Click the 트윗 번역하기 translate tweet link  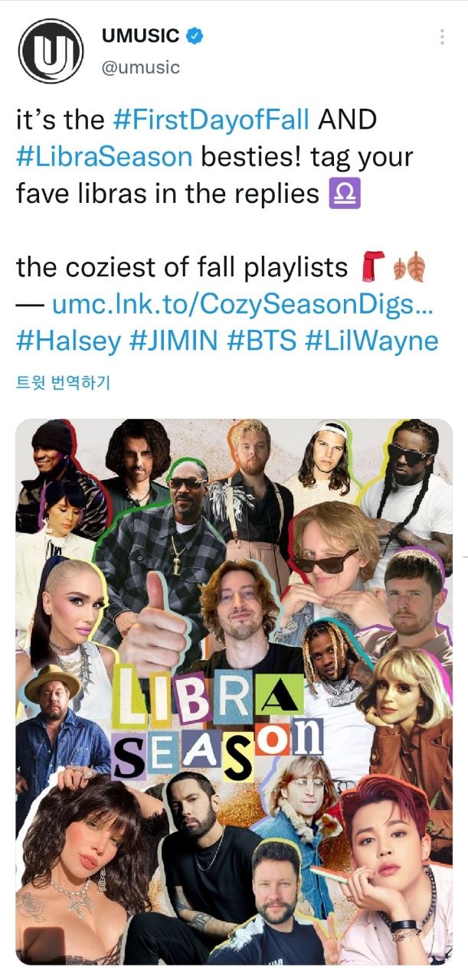click(63, 382)
